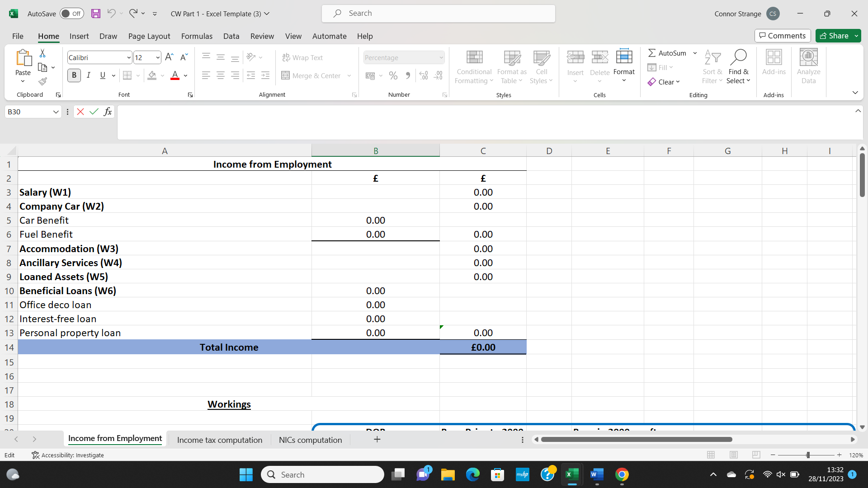The width and height of the screenshot is (868, 488).
Task: Center align text horizontally
Action: pos(221,75)
